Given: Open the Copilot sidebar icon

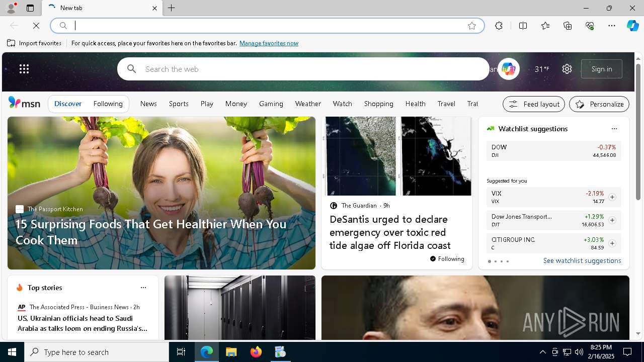Looking at the screenshot, I should click(633, 26).
